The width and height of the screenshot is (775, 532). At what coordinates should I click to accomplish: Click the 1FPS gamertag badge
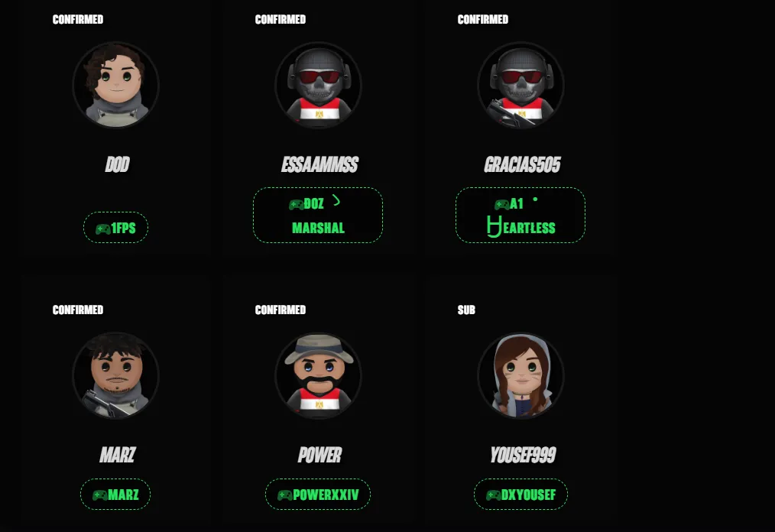(x=115, y=228)
